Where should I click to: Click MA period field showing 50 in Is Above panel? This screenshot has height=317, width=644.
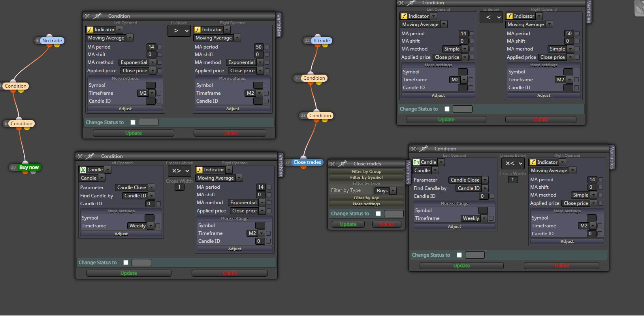click(x=258, y=47)
